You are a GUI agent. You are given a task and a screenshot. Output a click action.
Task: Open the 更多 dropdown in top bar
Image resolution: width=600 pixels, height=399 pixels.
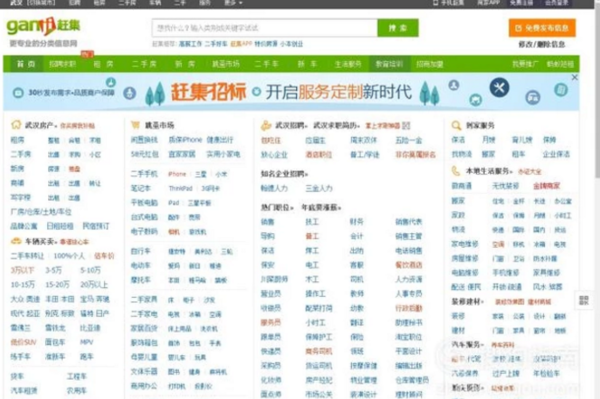233,3
